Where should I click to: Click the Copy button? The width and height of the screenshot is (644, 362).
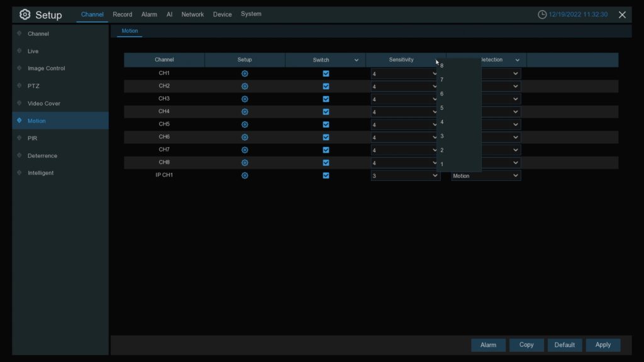click(x=526, y=345)
